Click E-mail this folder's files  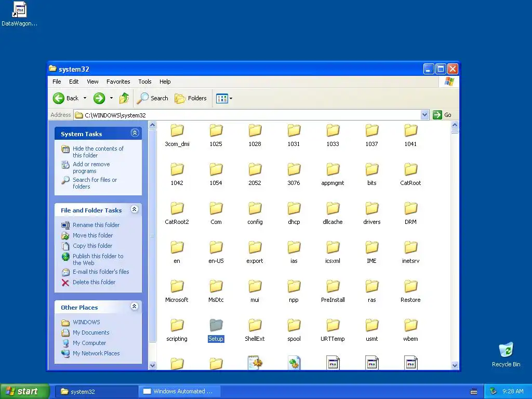pos(101,272)
